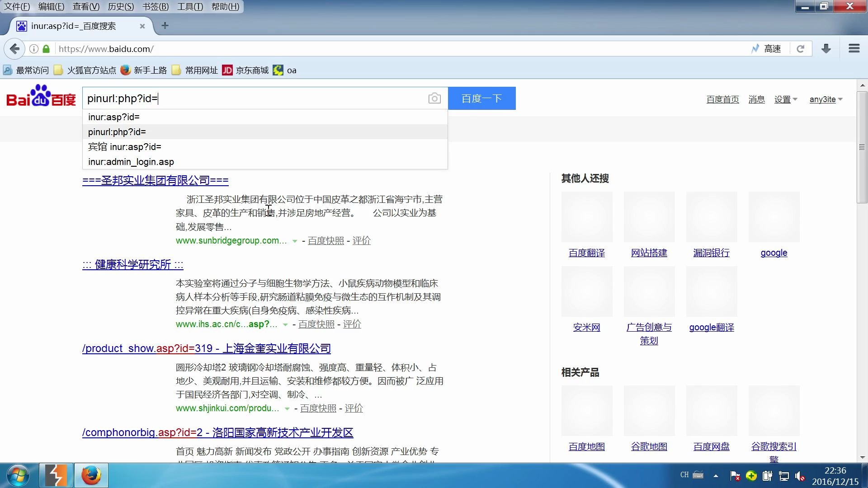Close the Baidu search tab
The height and width of the screenshot is (488, 868).
click(x=142, y=26)
